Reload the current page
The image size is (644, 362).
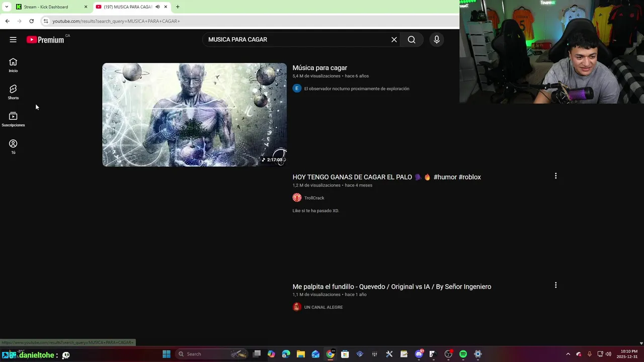(x=31, y=21)
